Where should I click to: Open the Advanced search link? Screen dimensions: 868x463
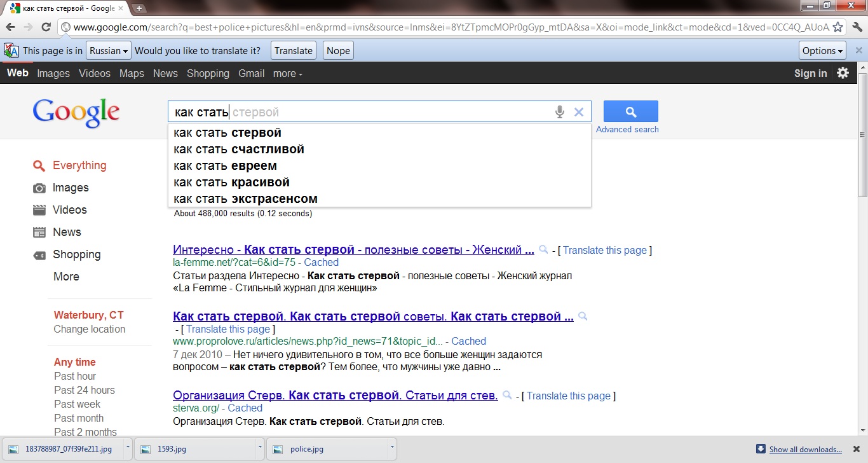pyautogui.click(x=627, y=129)
